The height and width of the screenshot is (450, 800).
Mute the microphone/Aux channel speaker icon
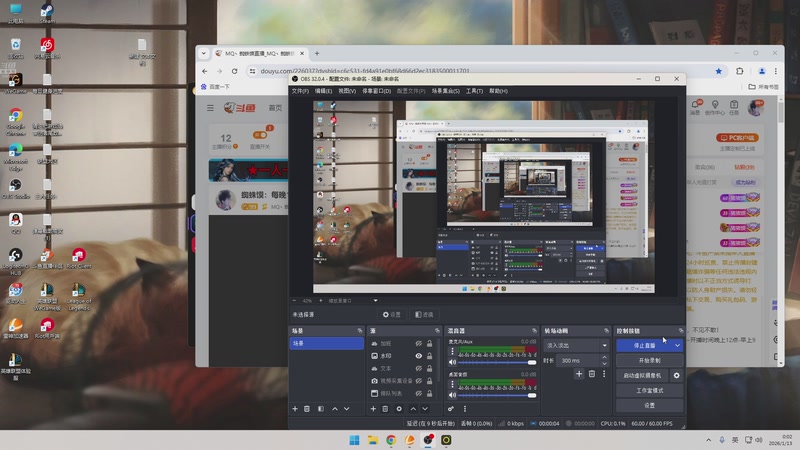pyautogui.click(x=452, y=362)
